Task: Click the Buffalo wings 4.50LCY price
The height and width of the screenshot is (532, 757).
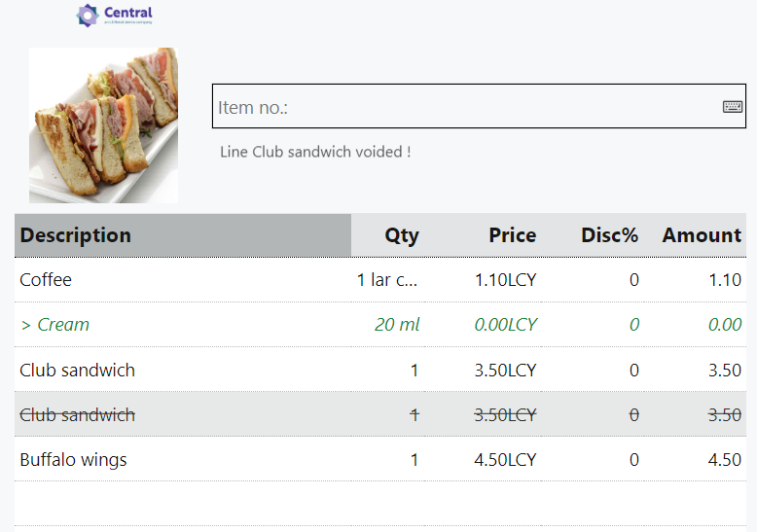Action: pyautogui.click(x=505, y=460)
